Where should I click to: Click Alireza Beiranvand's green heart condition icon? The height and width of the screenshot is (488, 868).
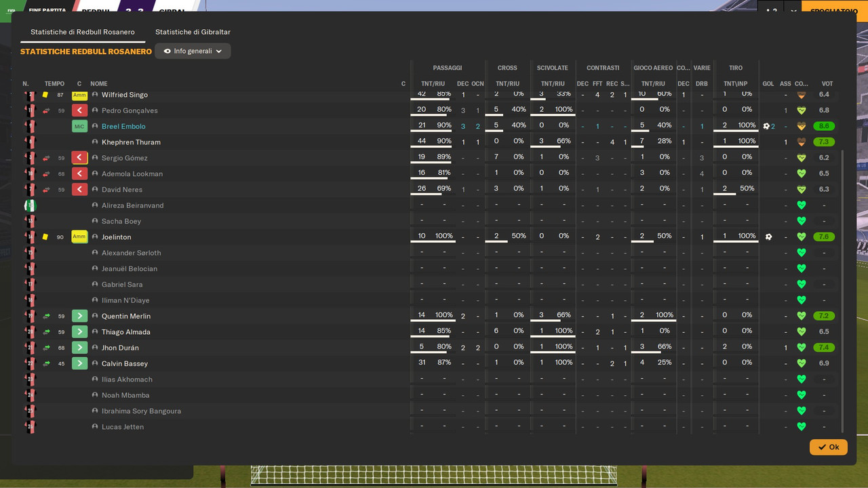tap(801, 205)
